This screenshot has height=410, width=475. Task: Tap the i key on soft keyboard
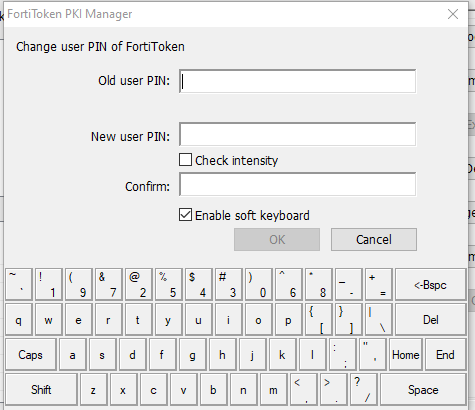(x=229, y=319)
